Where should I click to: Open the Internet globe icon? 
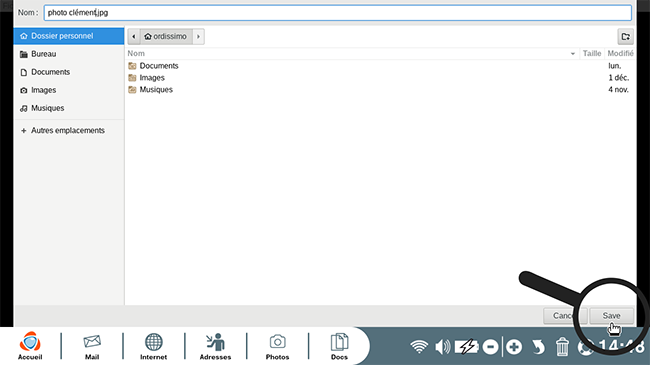tap(153, 346)
